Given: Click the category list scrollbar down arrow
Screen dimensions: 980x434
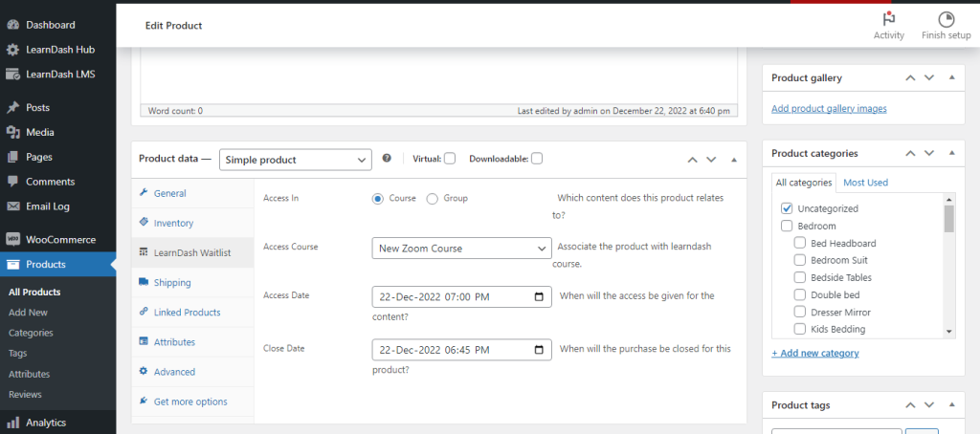Looking at the screenshot, I should click(x=948, y=332).
